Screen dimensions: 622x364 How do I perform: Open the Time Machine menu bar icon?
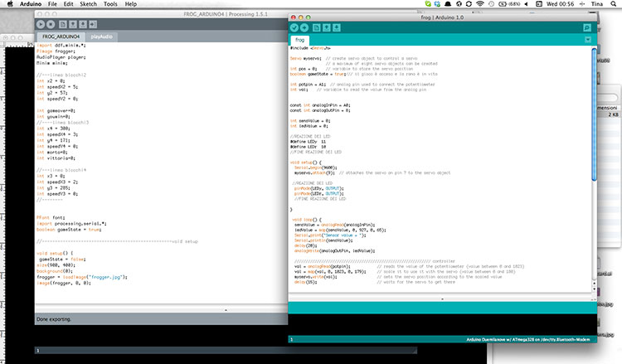(491, 4)
